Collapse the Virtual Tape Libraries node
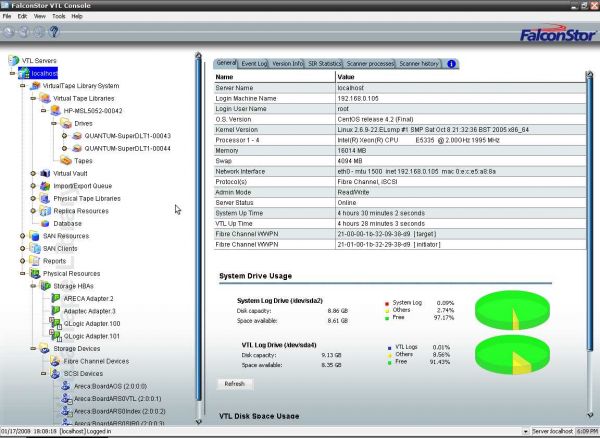Screen dimensions: 600x438 pos(33,98)
